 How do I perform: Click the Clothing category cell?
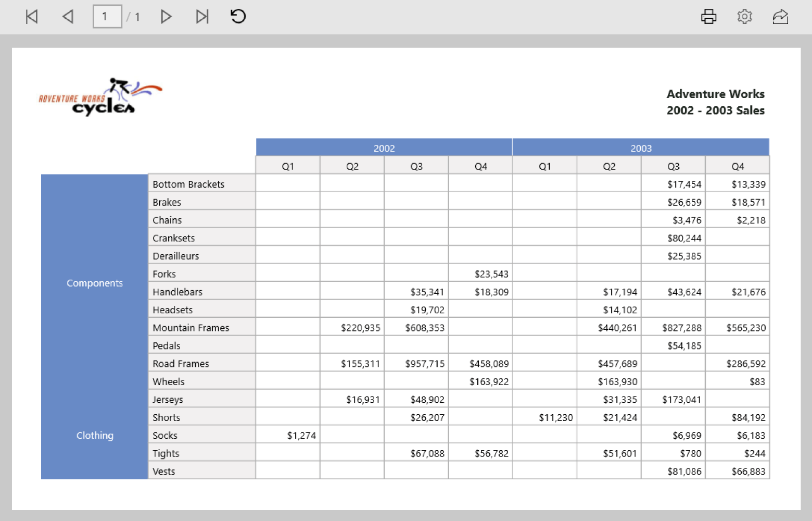(95, 436)
